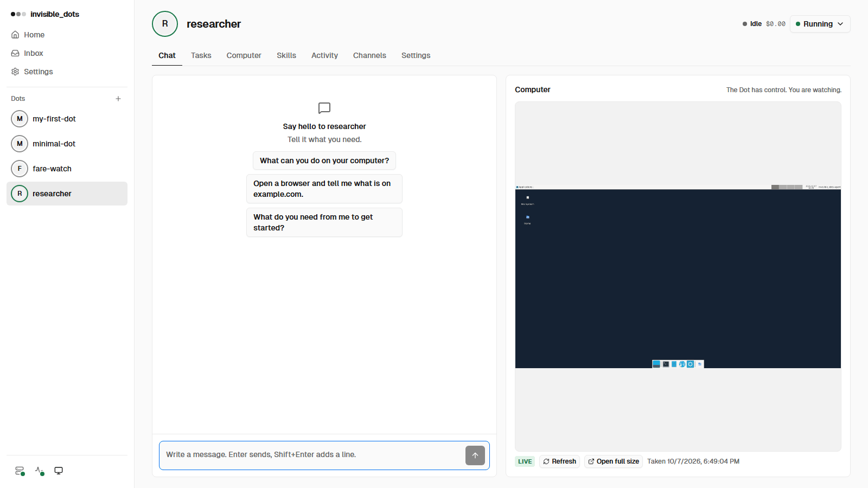Choose 'Open a browser' example.com suggestion
This screenshot has width=868, height=488.
point(324,189)
